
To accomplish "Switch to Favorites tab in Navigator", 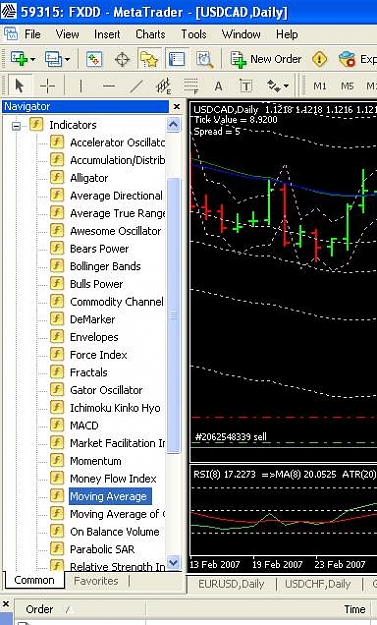I will pyautogui.click(x=96, y=581).
